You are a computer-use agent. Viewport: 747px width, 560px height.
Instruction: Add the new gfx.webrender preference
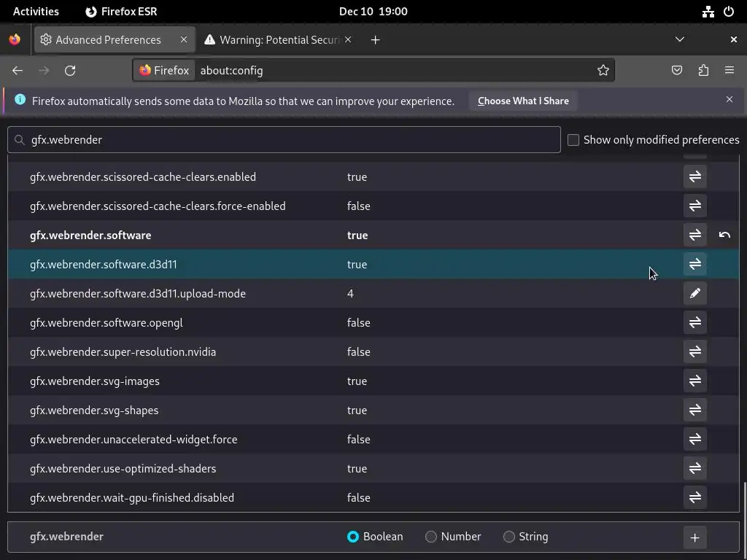694,537
